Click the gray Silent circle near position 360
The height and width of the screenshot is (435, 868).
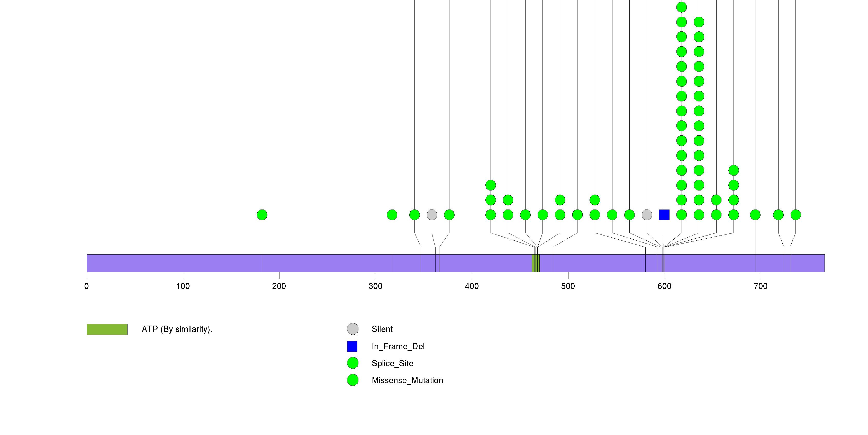tap(432, 215)
